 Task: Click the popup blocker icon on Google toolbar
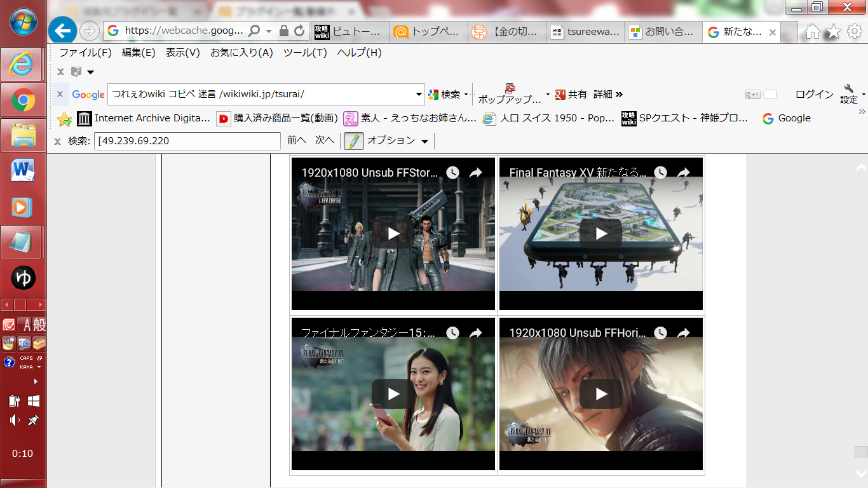click(510, 88)
